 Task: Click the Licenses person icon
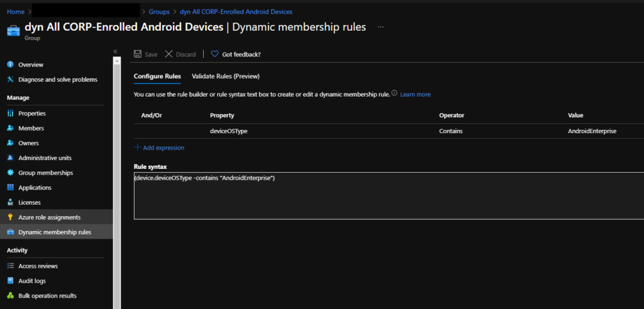(x=11, y=202)
